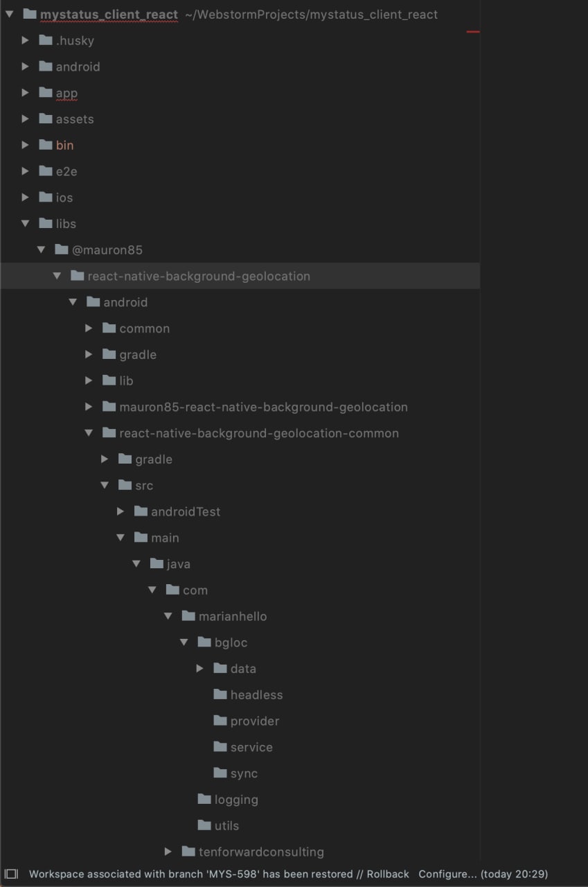
Task: Select the utils folder icon
Action: (204, 825)
